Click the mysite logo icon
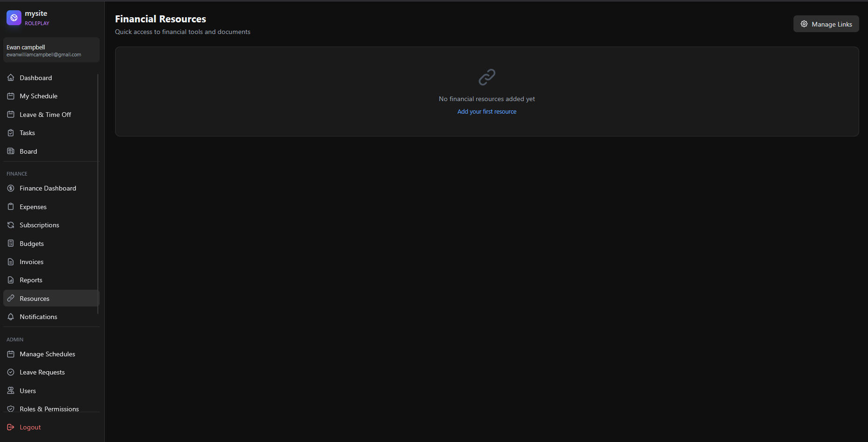Viewport: 868px width, 442px height. 14,18
